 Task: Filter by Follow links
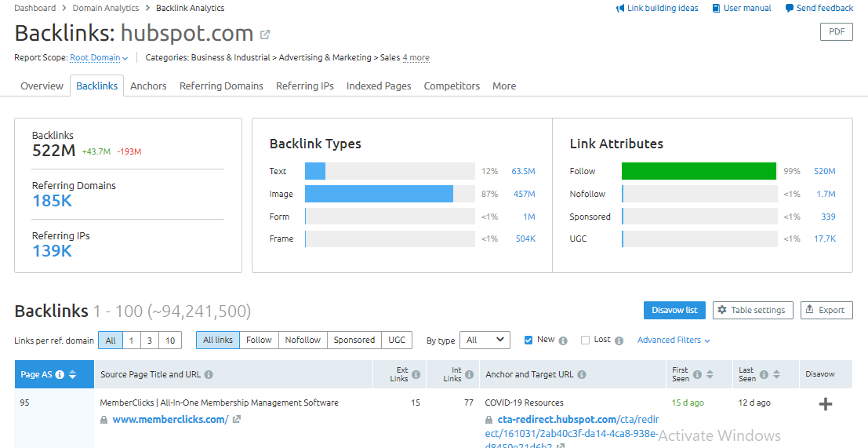[259, 340]
